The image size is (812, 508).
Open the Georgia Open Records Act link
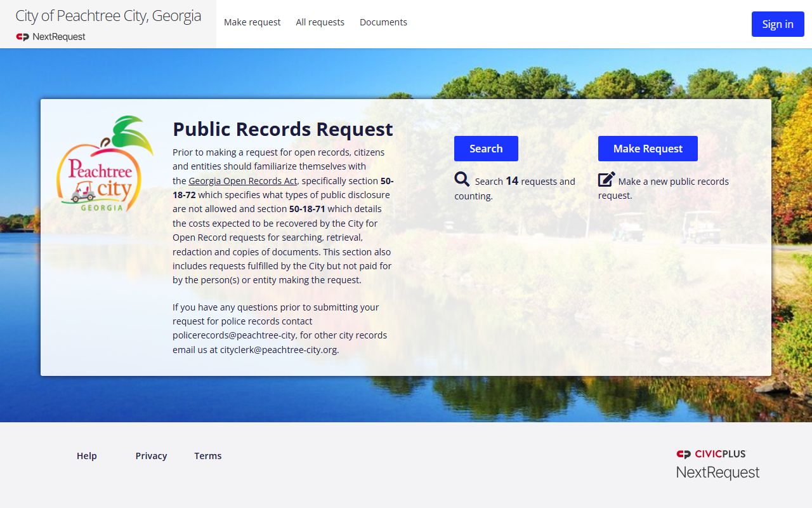(243, 181)
